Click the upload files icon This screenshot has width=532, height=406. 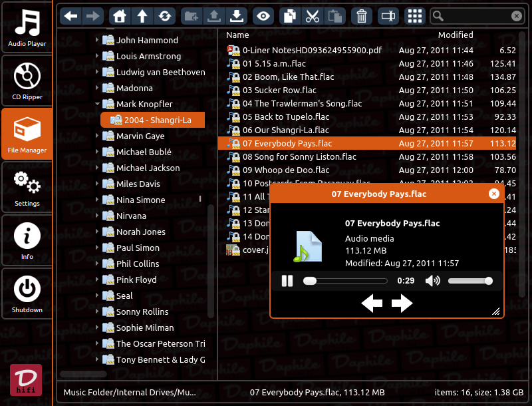point(213,16)
